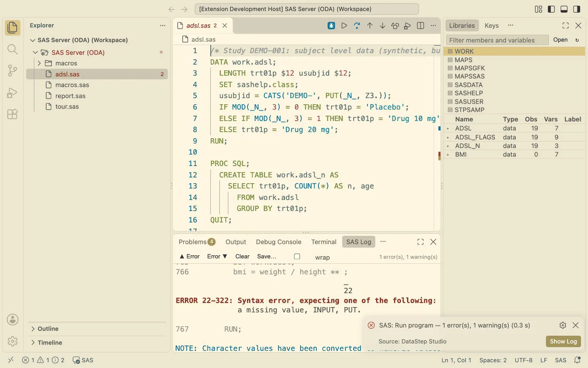Open the Run and Debug view
Screen dimensions: 588x368
point(13,92)
